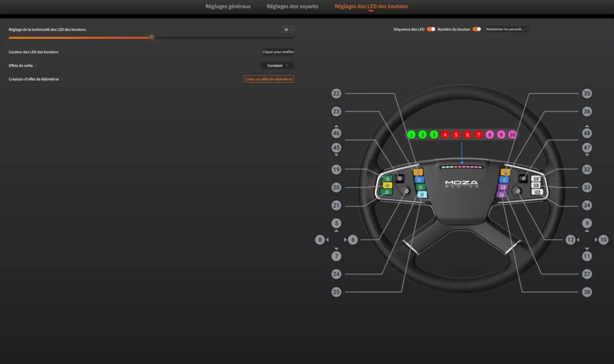Screen dimensions: 614x364
Task: Click Créer un effet de télémétrie
Action: pyautogui.click(x=269, y=79)
